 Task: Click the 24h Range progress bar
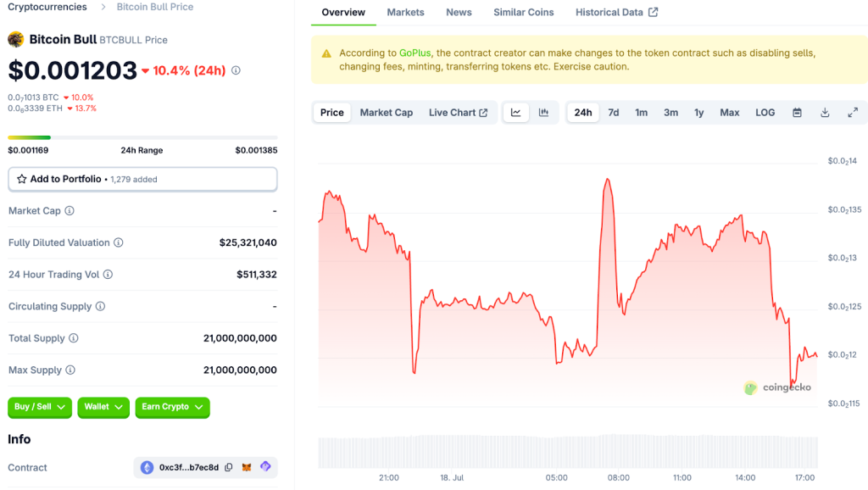pos(142,137)
